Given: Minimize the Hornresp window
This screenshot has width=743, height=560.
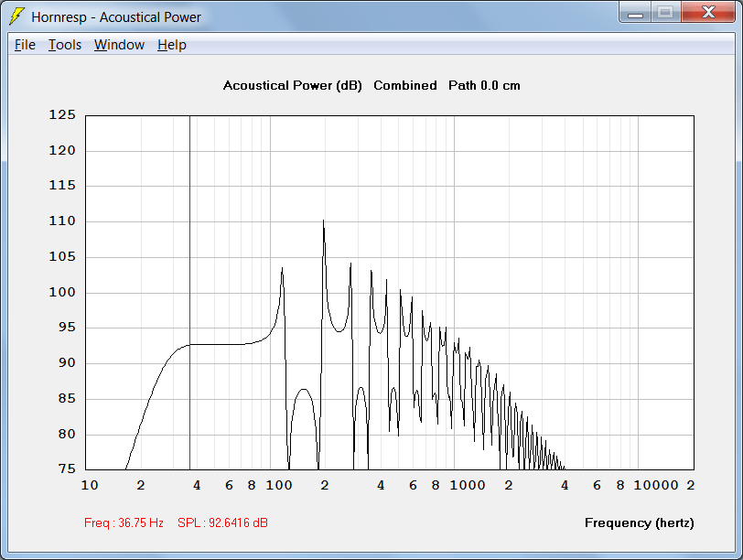Looking at the screenshot, I should coord(635,12).
